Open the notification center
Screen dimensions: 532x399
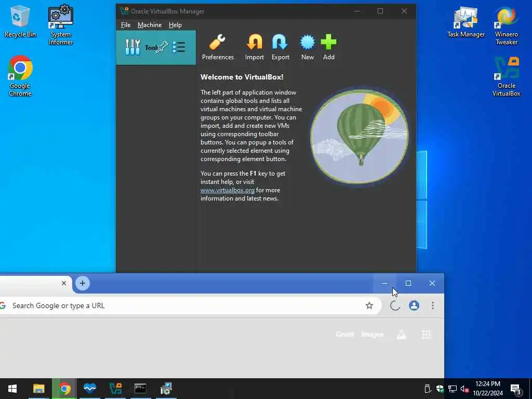click(x=516, y=389)
